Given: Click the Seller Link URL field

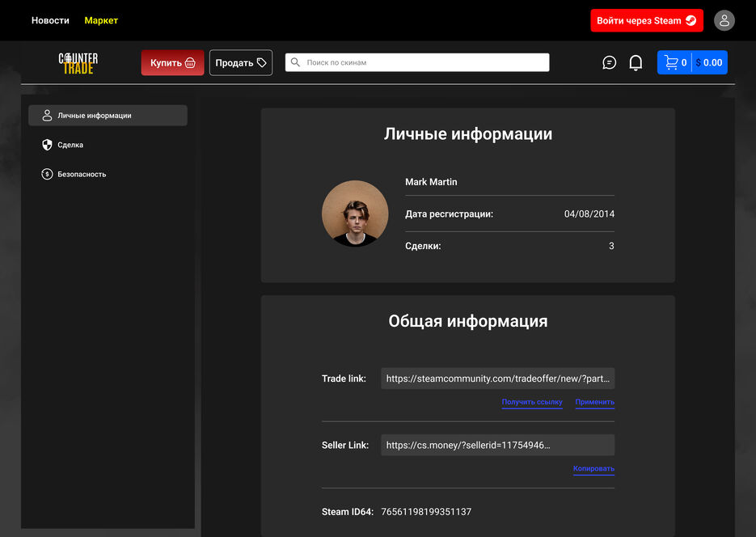Looking at the screenshot, I should click(x=497, y=445).
